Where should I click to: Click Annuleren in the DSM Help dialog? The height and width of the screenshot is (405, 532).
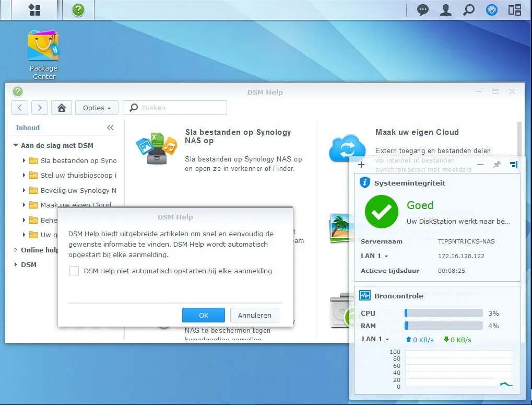point(254,315)
